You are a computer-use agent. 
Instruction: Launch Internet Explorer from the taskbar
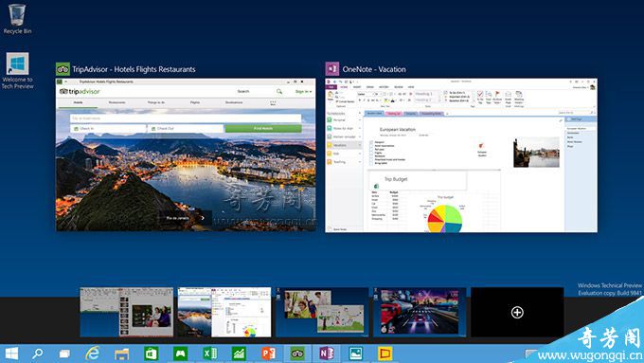click(x=93, y=354)
